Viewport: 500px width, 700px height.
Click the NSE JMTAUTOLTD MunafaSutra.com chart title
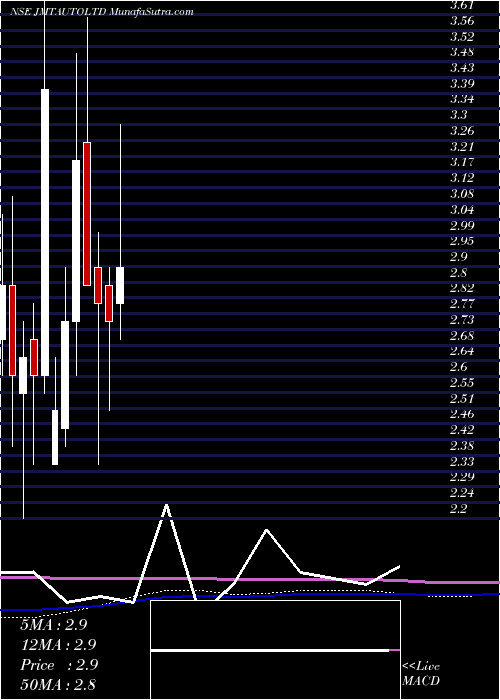point(101,12)
